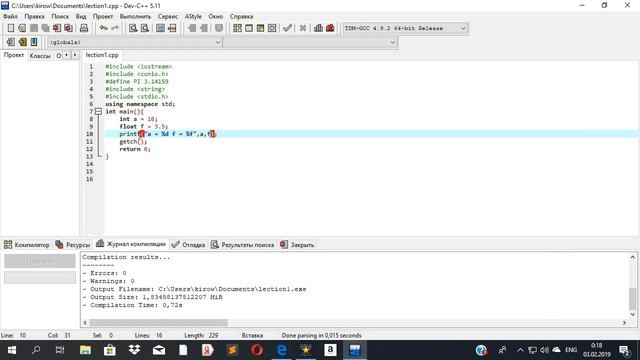
Task: Show hidden system tray icons chevron
Action: click(x=520, y=350)
